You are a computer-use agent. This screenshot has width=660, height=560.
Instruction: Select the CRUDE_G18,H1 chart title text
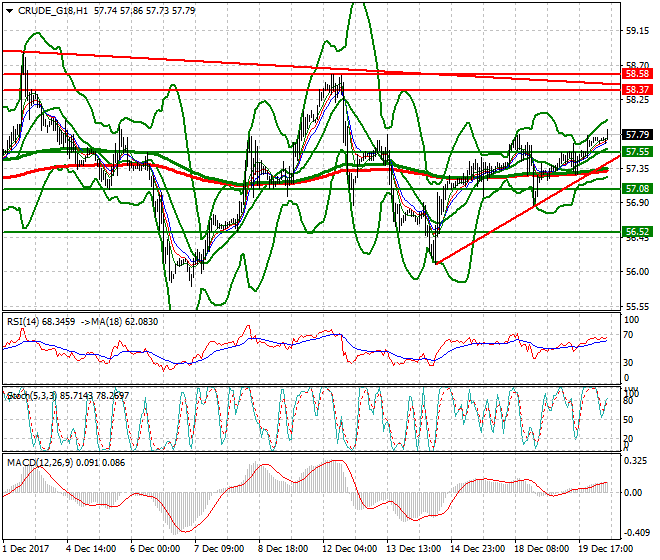(x=53, y=11)
